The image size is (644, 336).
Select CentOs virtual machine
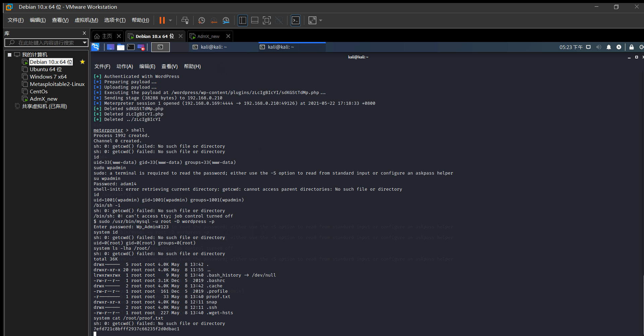39,92
